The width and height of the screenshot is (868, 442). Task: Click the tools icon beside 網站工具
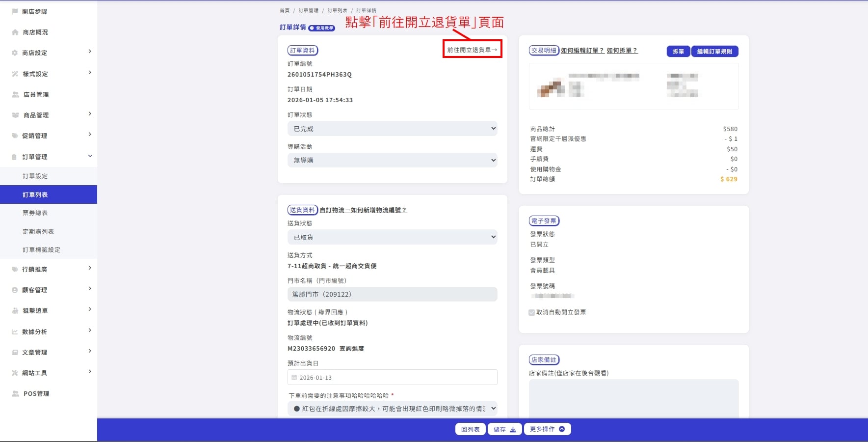point(15,373)
